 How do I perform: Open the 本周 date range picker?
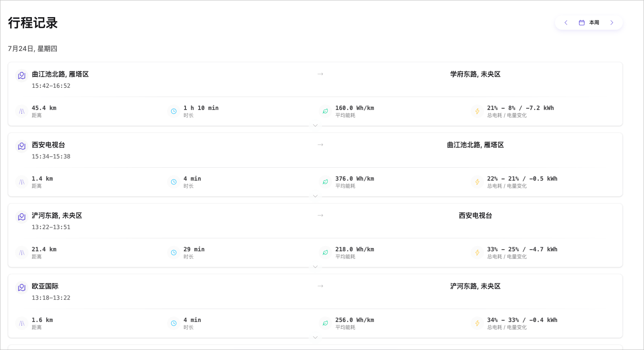coord(589,23)
